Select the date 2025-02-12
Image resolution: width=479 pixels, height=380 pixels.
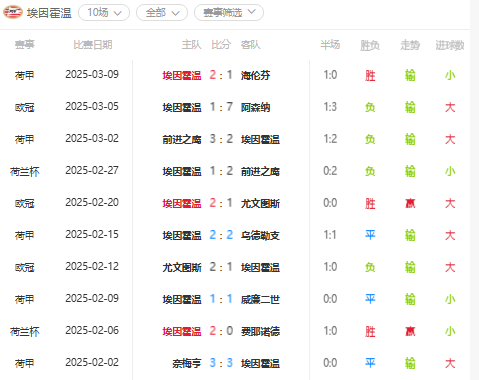coord(92,266)
